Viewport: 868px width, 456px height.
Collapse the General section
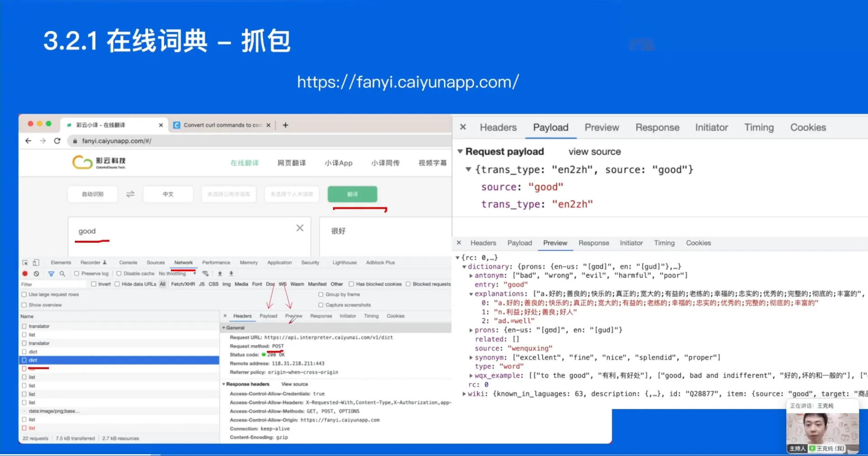click(224, 328)
